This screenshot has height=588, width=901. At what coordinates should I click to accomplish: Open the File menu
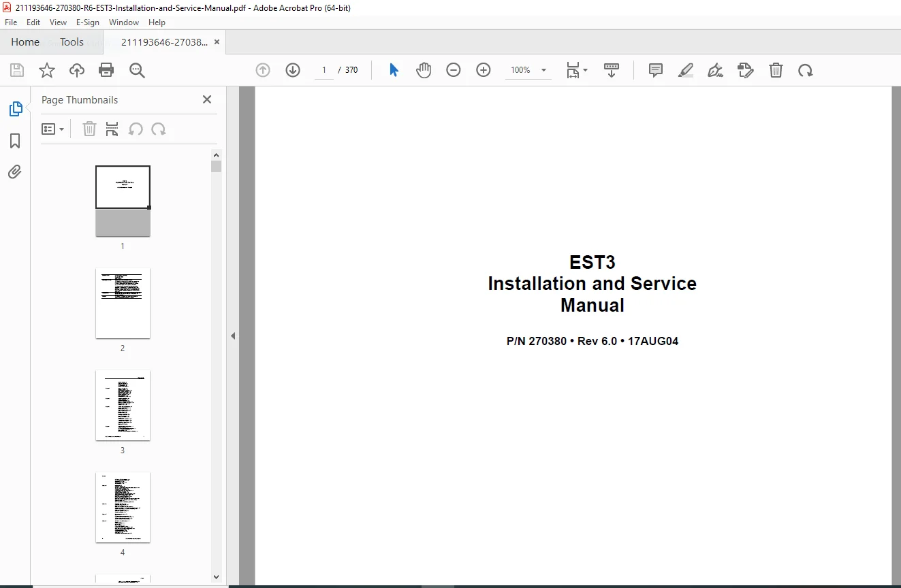(11, 22)
